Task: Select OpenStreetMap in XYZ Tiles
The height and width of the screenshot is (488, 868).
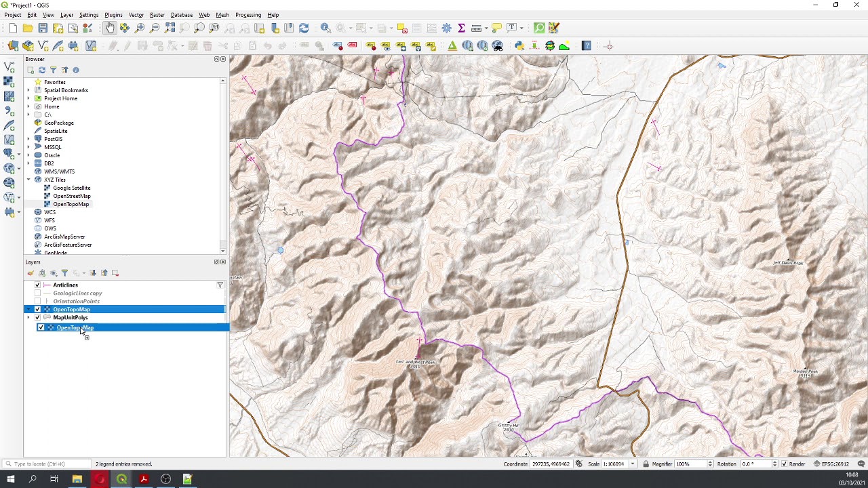Action: pos(72,196)
